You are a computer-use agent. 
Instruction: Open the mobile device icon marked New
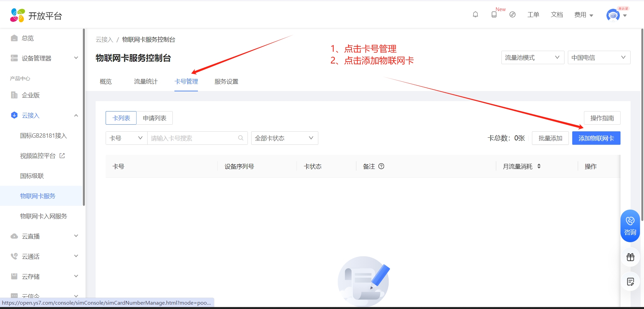click(494, 14)
